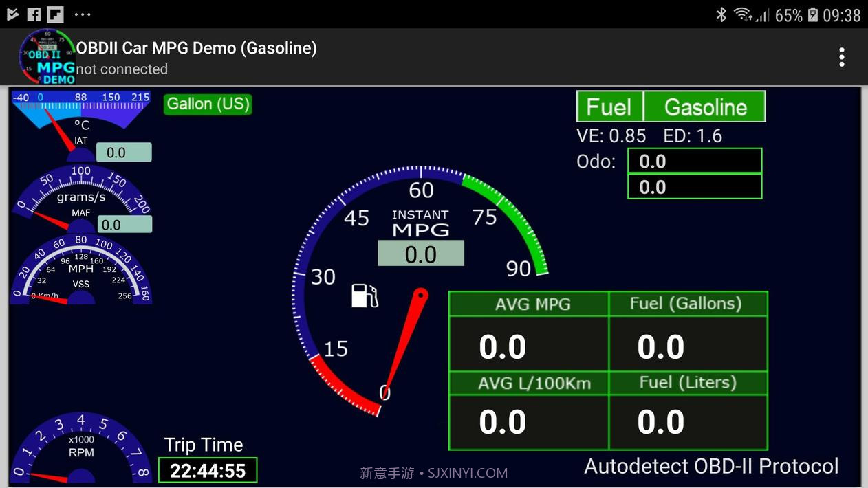Toggle the fuel unit from Gallon (US)
Screen dimensions: 868x488
click(x=207, y=104)
